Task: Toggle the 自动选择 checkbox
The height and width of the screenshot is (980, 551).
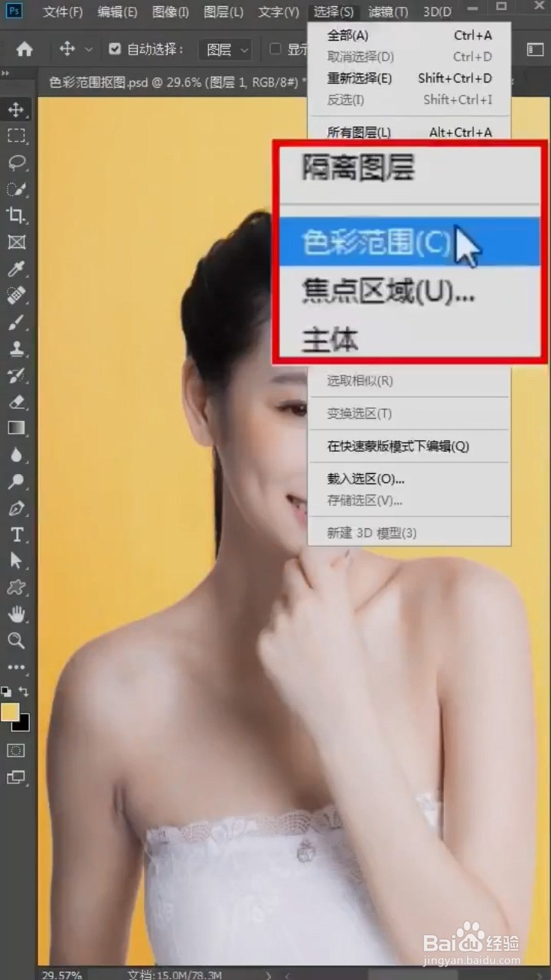Action: point(115,49)
